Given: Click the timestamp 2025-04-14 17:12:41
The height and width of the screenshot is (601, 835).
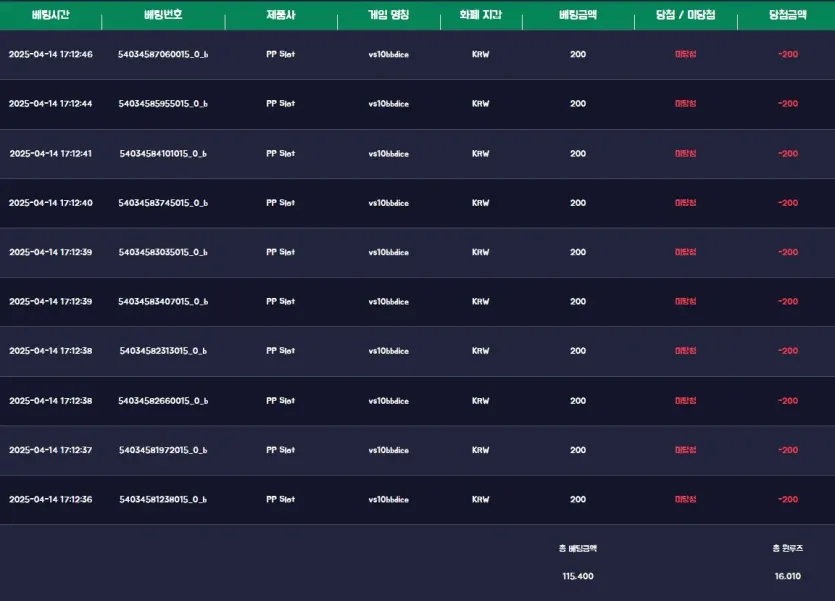Looking at the screenshot, I should pyautogui.click(x=51, y=154).
